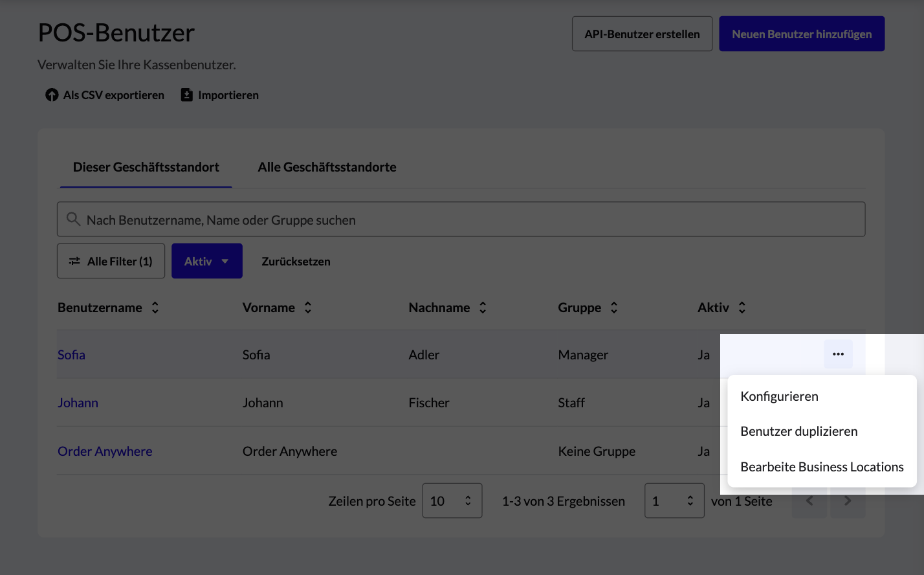This screenshot has width=924, height=575.
Task: Click the magnifier icon in the search field
Action: pos(73,220)
